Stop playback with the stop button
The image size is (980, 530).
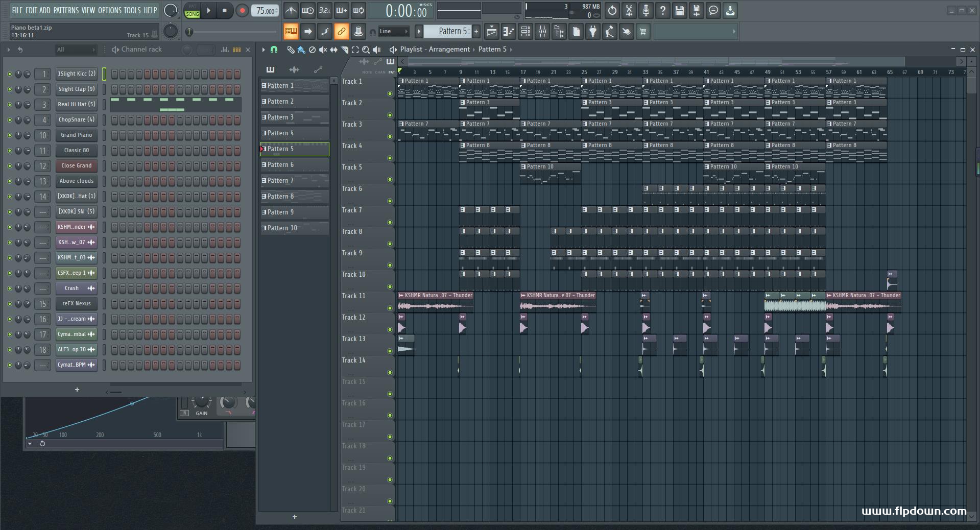(225, 10)
